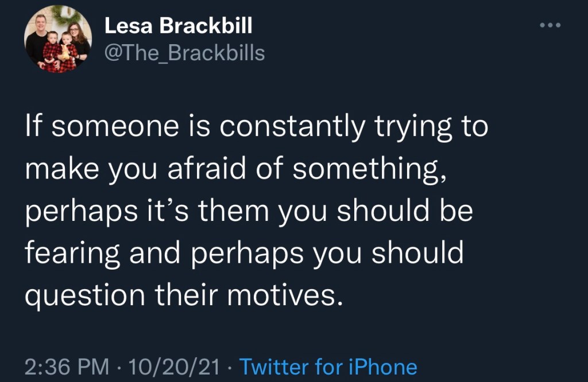
Task: Click the first line starting "If someone"
Action: [257, 128]
